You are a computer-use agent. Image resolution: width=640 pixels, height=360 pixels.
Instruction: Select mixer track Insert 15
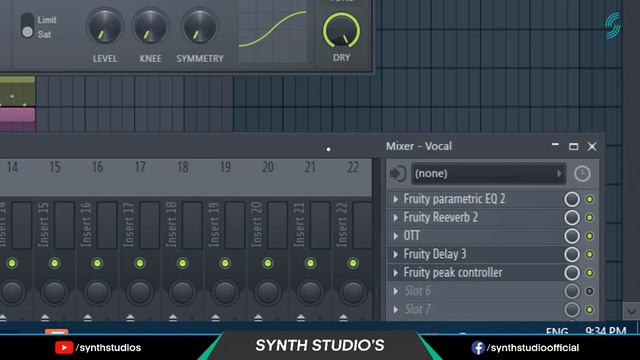click(x=43, y=225)
